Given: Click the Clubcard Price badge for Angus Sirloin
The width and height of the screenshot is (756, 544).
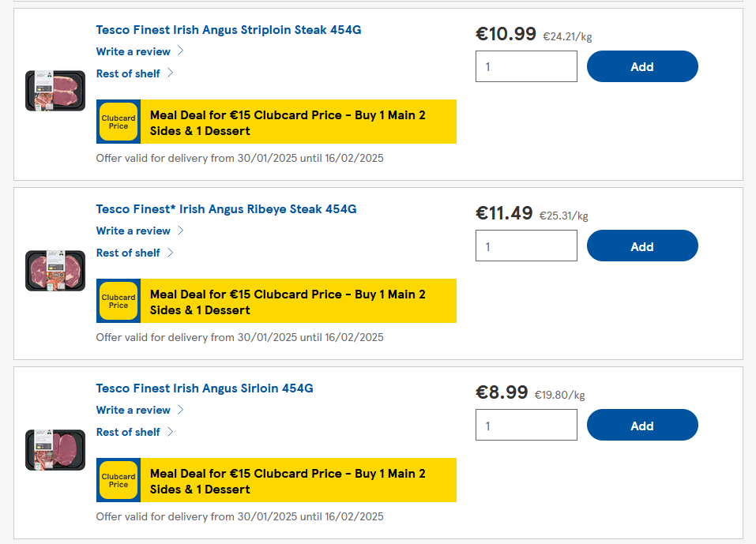Looking at the screenshot, I should pyautogui.click(x=118, y=480).
